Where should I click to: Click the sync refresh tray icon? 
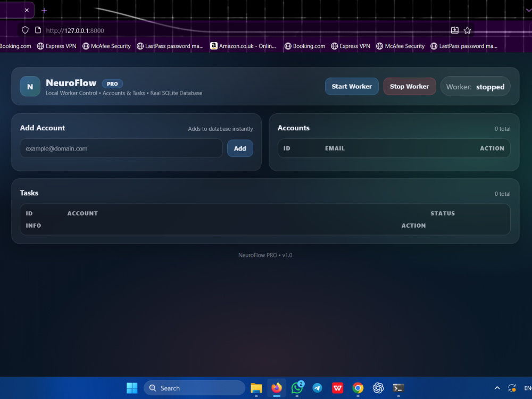pyautogui.click(x=512, y=388)
